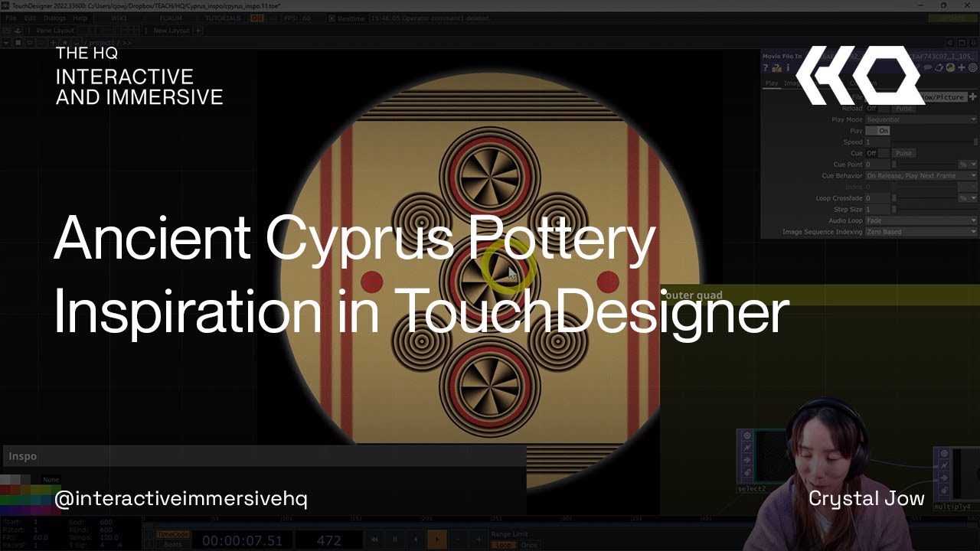Click the timecode 00:00:07.51 display
Image resolution: width=980 pixels, height=551 pixels.
pos(243,540)
